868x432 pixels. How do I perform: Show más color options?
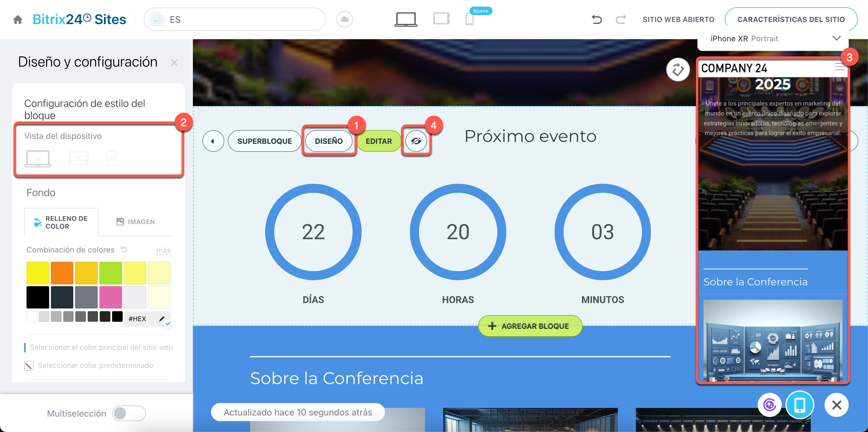click(x=163, y=250)
